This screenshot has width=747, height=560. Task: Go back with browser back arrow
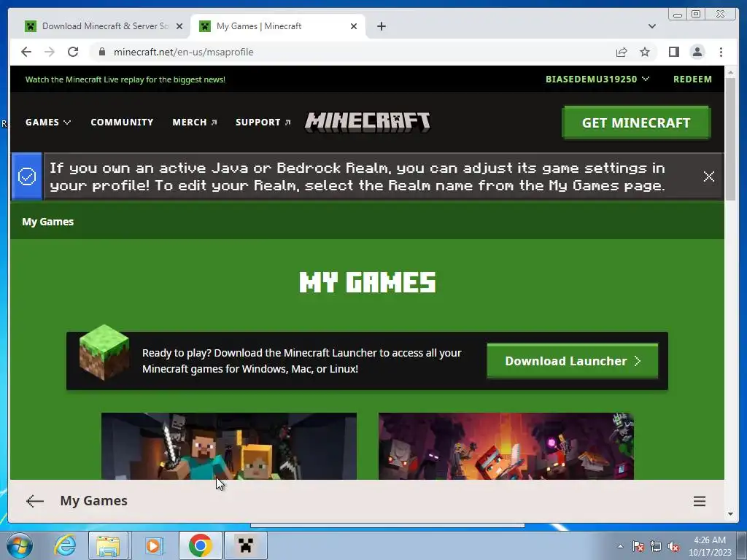[x=26, y=52]
